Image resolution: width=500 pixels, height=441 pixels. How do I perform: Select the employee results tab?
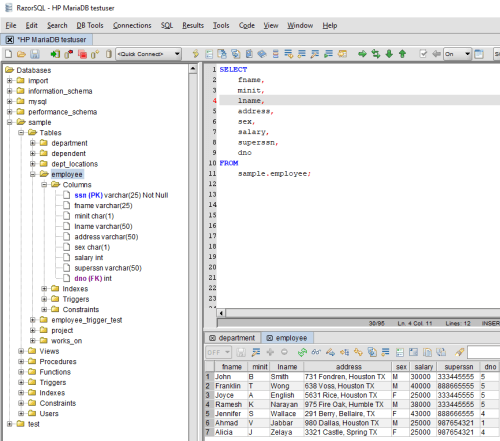pos(287,338)
